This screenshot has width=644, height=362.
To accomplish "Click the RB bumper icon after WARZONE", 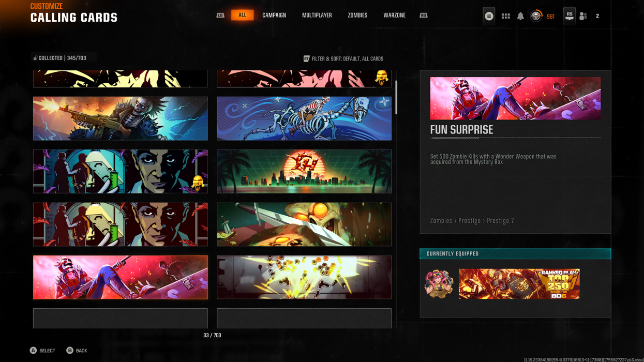I will click(x=423, y=16).
